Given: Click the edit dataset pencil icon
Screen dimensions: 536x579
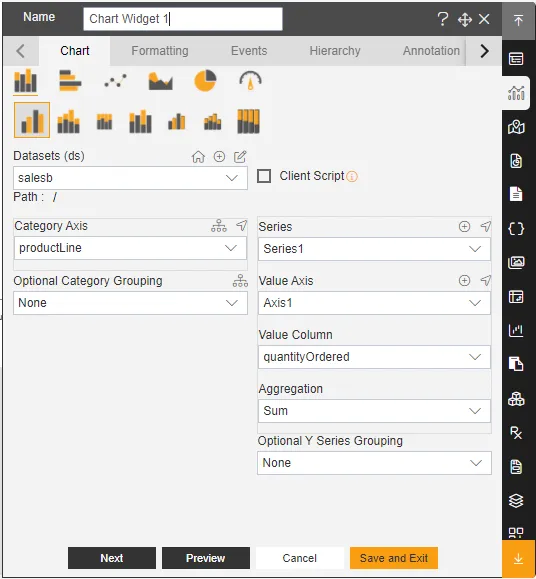Looking at the screenshot, I should click(x=240, y=157).
